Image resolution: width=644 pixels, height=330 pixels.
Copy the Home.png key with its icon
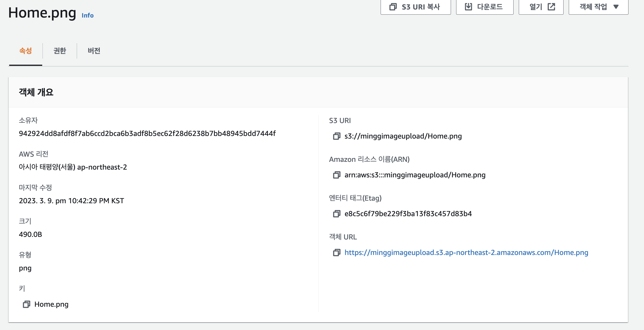pyautogui.click(x=26, y=304)
